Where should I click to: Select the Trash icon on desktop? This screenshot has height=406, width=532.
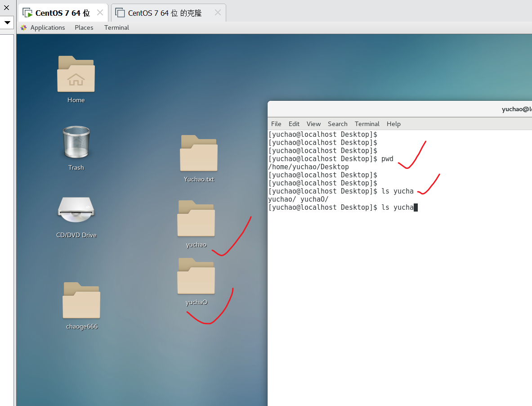[76, 142]
